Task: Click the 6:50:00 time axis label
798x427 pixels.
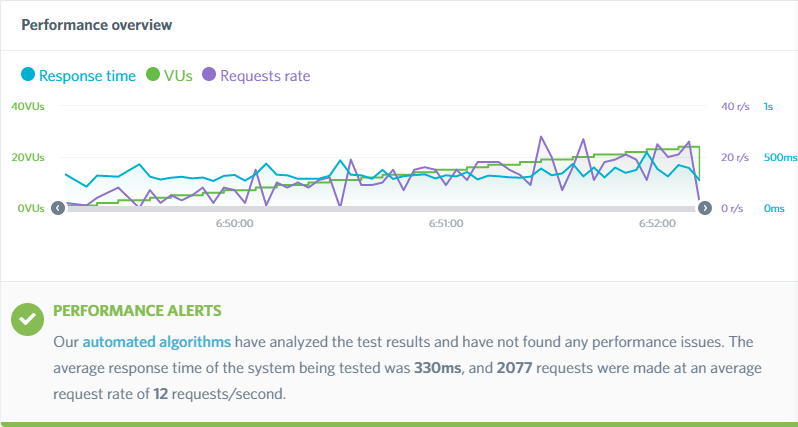Action: [x=234, y=223]
